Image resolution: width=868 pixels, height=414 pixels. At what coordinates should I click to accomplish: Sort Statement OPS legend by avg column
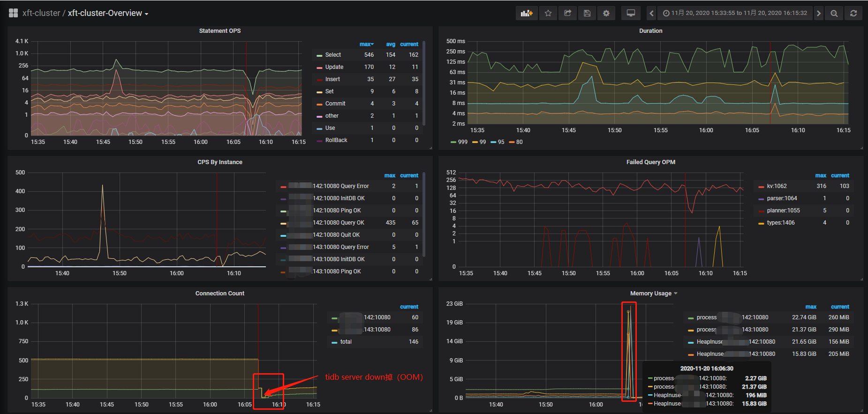click(390, 44)
